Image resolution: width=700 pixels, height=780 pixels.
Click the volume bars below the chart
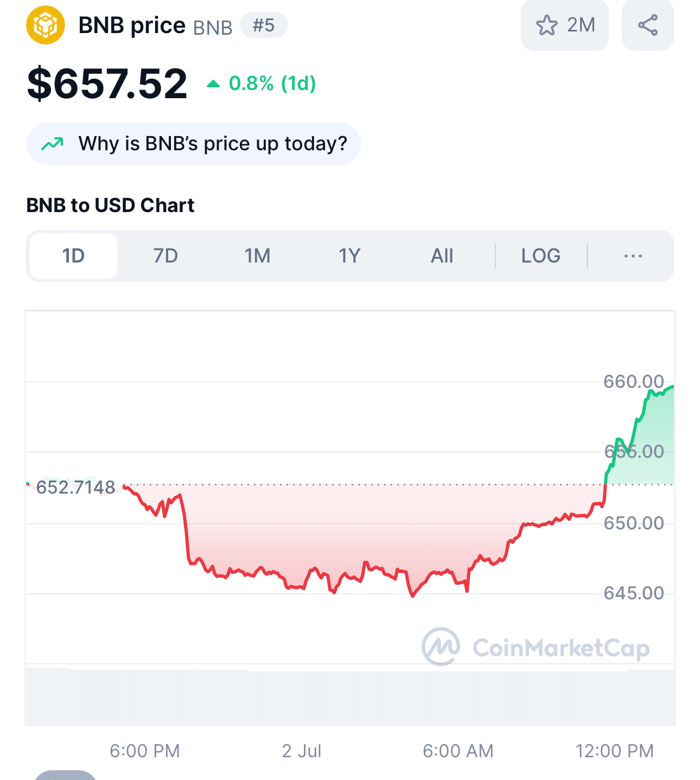coord(350,698)
